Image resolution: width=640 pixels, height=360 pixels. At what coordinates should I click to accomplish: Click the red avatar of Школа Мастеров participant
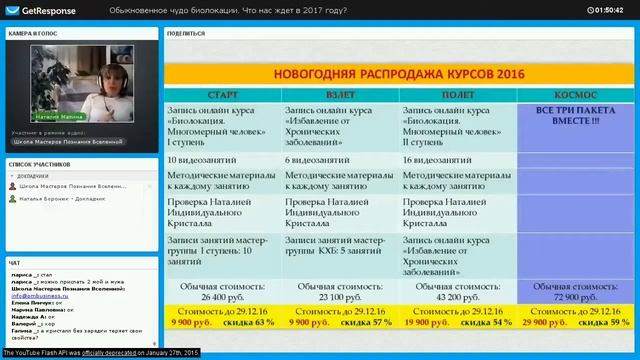(13, 186)
